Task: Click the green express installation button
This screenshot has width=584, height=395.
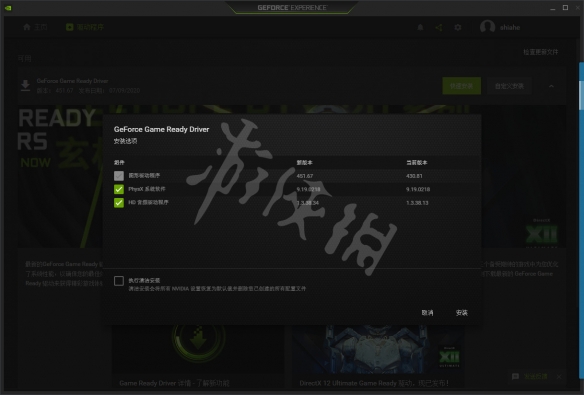Action: click(461, 86)
